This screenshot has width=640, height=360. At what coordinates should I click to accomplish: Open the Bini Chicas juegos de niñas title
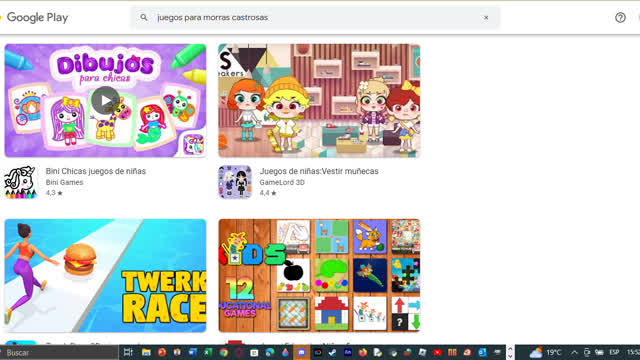(96, 171)
